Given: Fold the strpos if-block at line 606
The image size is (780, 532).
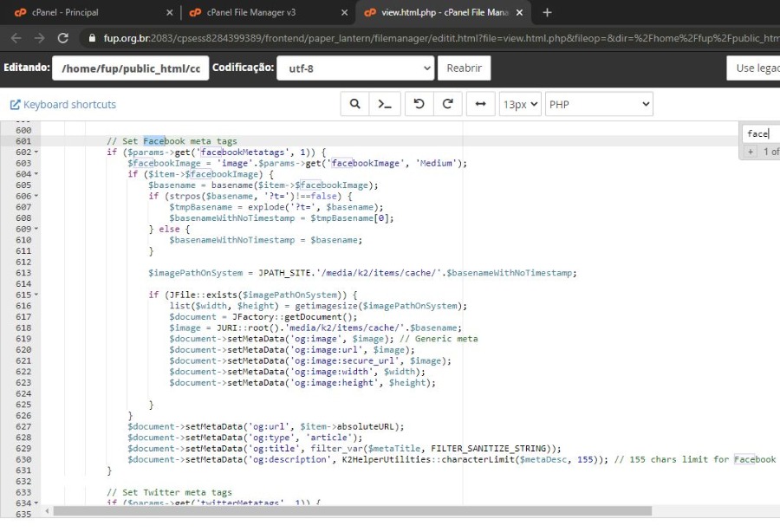Looking at the screenshot, I should tap(36, 196).
